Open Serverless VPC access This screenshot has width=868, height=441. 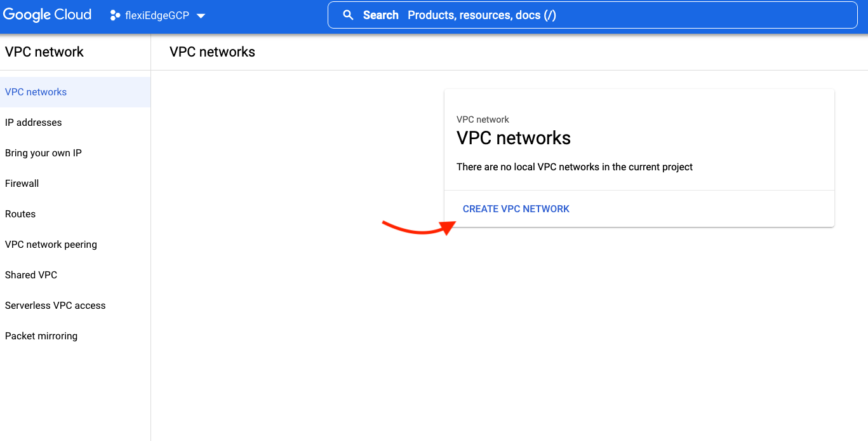coord(55,306)
